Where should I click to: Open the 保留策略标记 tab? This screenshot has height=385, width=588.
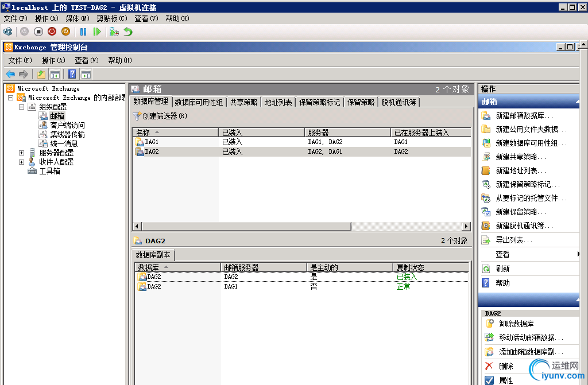[x=319, y=102]
